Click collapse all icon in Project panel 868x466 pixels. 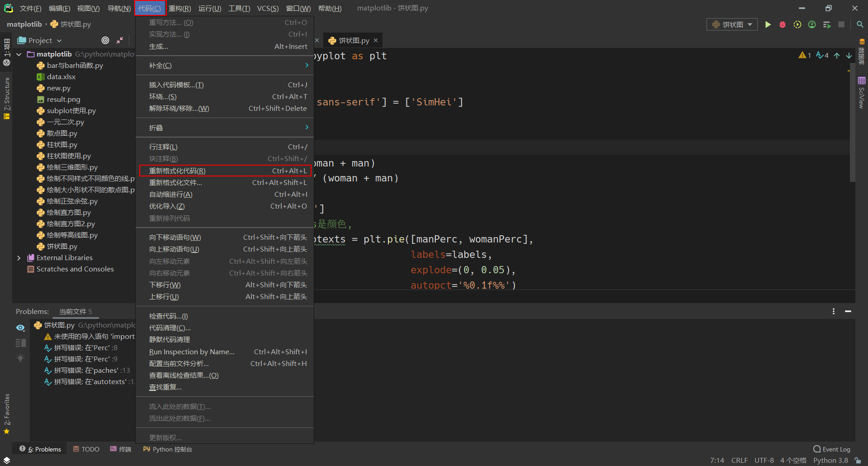pyautogui.click(x=120, y=40)
